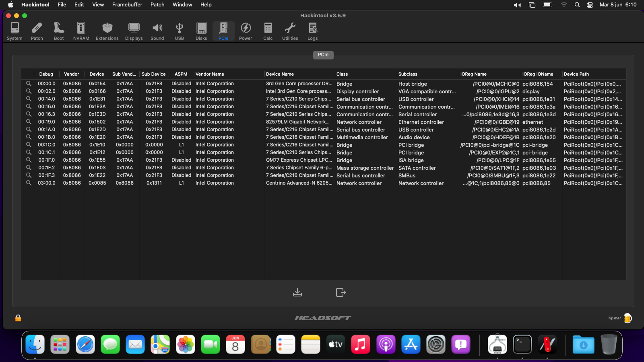Viewport: 644px width, 362px height.
Task: Open the Extensions toolbar section
Action: (107, 31)
